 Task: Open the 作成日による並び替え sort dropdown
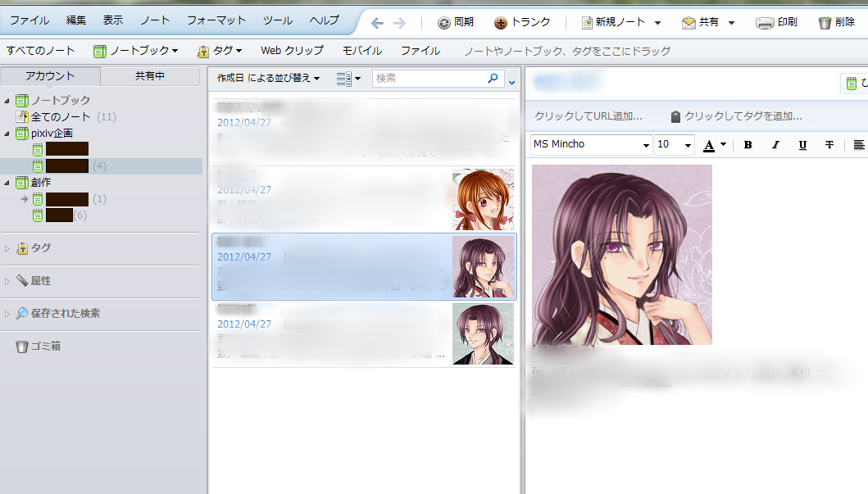click(x=269, y=78)
